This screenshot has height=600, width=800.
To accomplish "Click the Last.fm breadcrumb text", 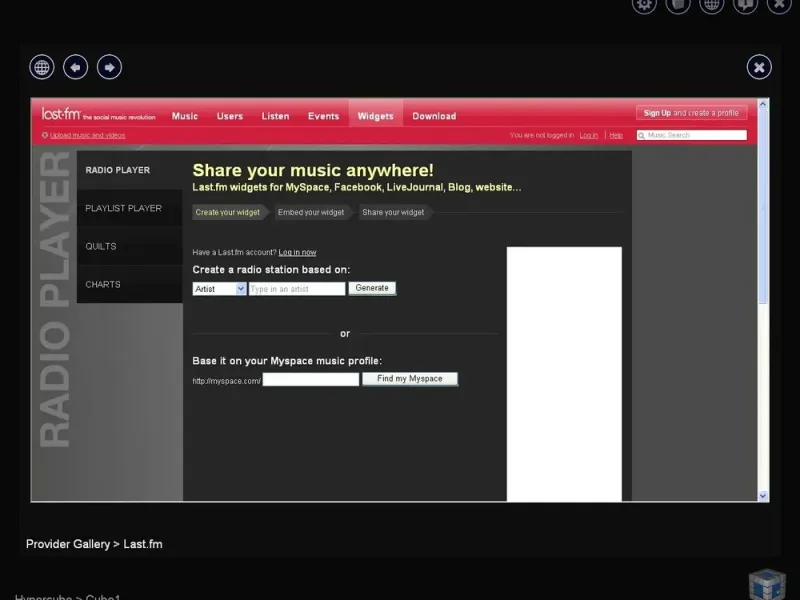I will click(x=143, y=544).
